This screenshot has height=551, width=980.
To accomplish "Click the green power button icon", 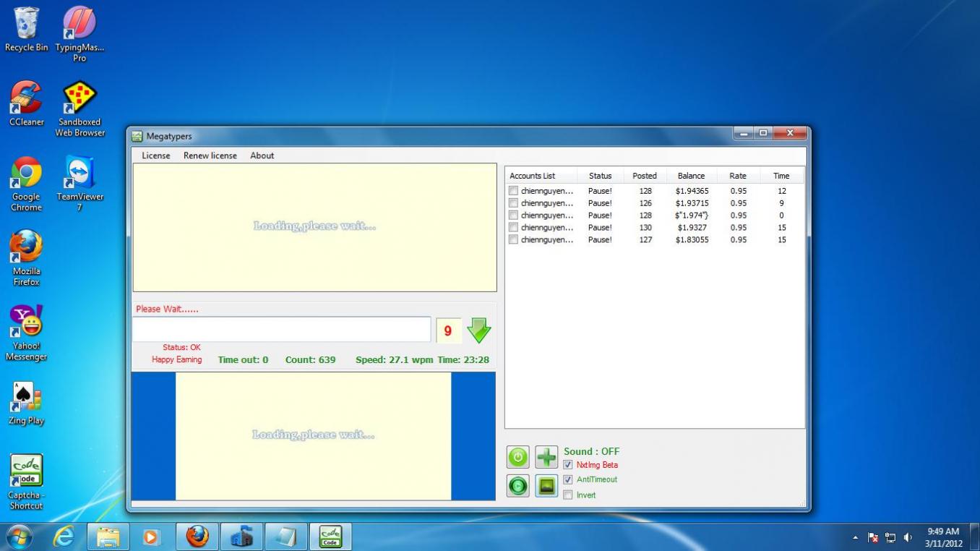I will [517, 457].
